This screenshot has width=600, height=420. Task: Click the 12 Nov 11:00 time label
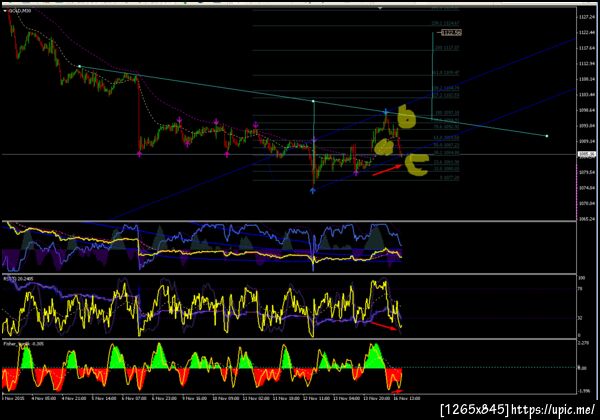click(x=316, y=398)
